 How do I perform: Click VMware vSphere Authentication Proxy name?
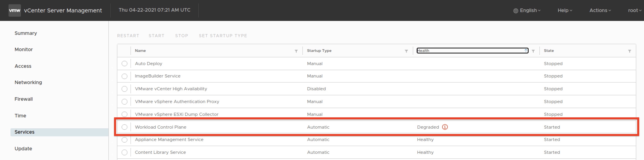[177, 102]
